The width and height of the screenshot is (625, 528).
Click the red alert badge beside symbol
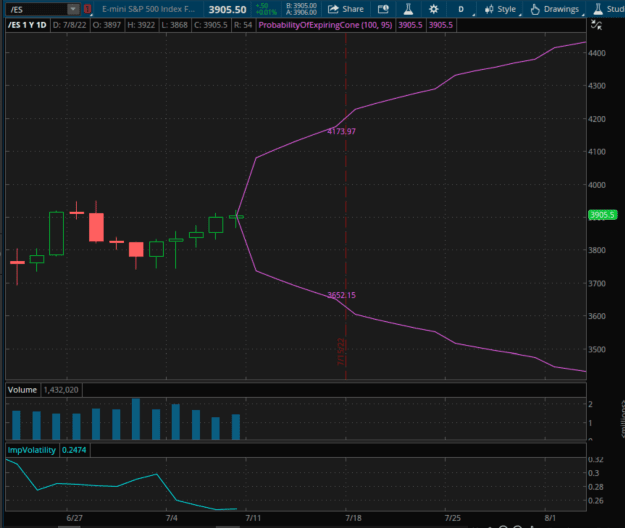point(88,9)
